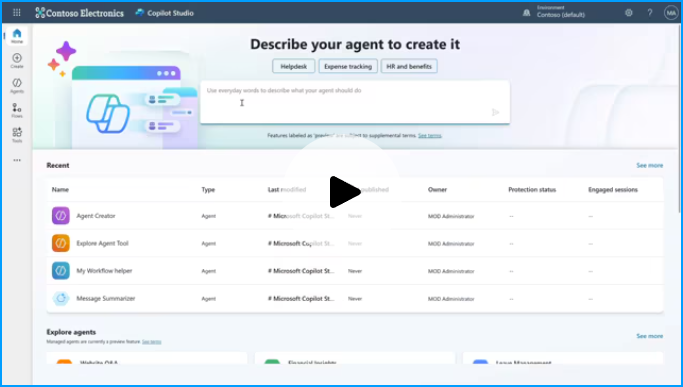Screen dimensions: 683x387
Task: Sort by the Protection status column header
Action: 532,190
